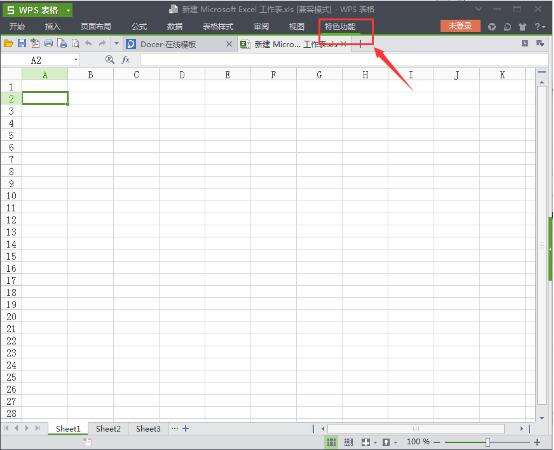Expand the quick access toolbar dropdown arrow
554x450 pixels.
tap(116, 43)
